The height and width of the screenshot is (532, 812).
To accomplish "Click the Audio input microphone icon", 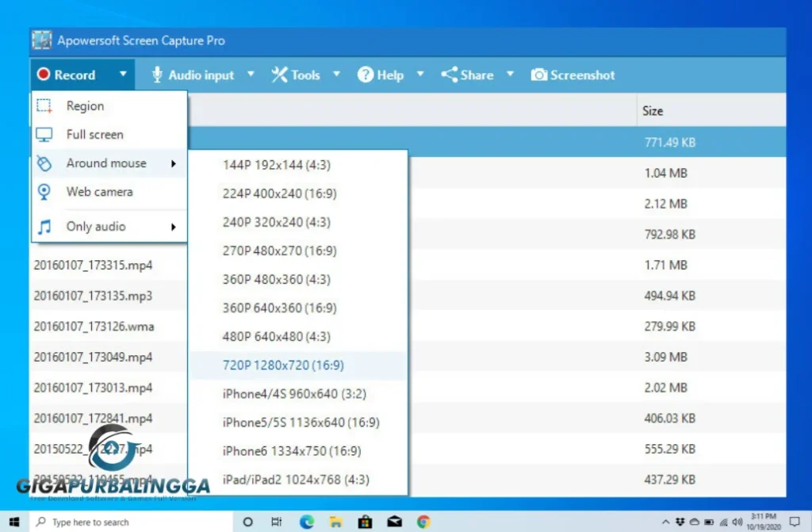I will [157, 75].
